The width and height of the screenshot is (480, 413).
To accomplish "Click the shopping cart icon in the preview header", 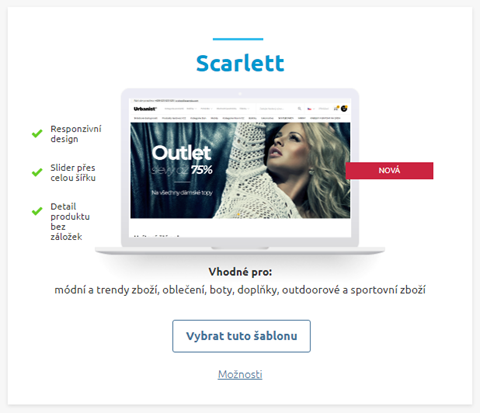I will pyautogui.click(x=336, y=108).
